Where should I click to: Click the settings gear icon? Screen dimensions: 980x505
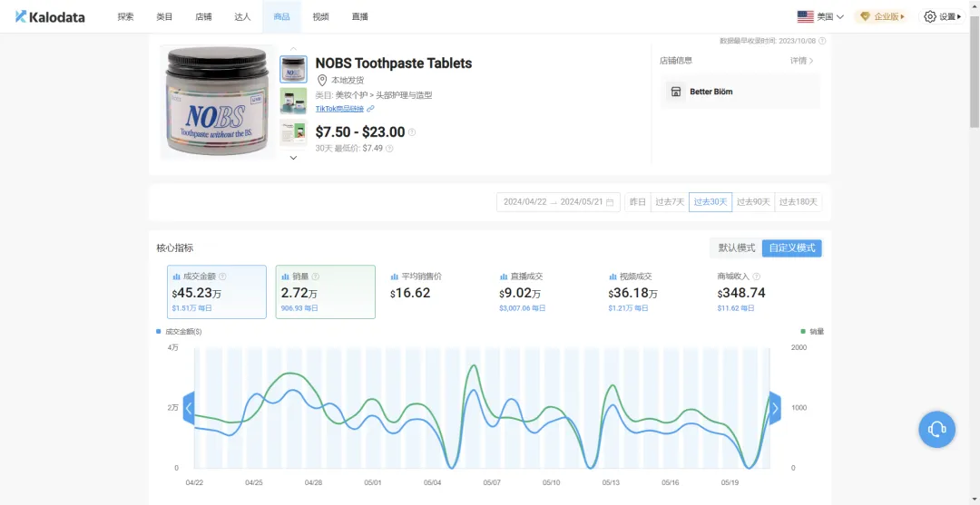(x=929, y=16)
